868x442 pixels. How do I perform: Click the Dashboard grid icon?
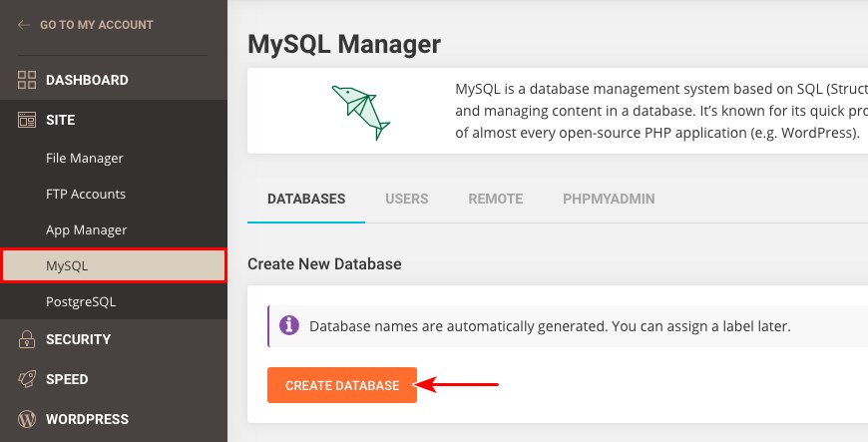point(27,80)
